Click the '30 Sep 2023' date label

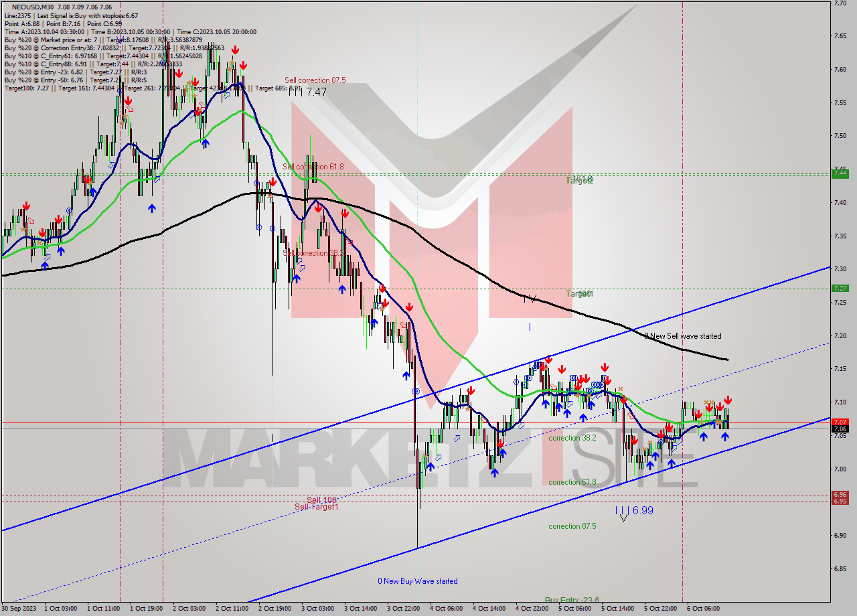pos(19,609)
